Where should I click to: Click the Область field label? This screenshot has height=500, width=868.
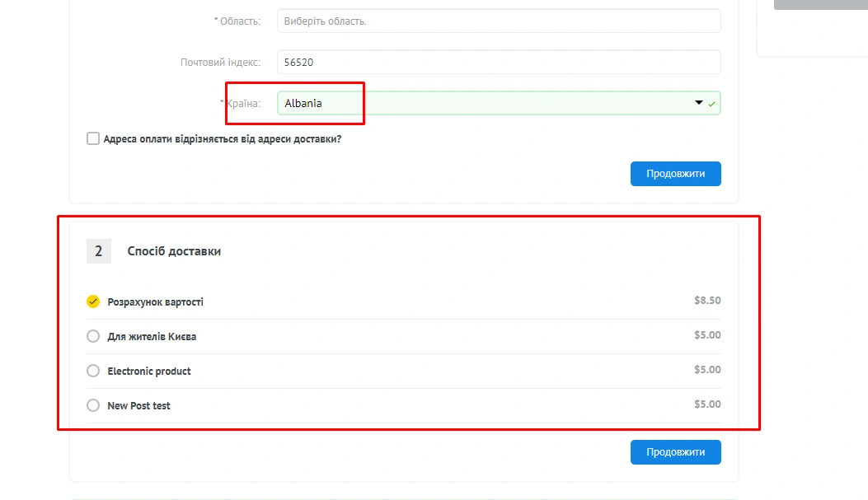click(x=239, y=21)
